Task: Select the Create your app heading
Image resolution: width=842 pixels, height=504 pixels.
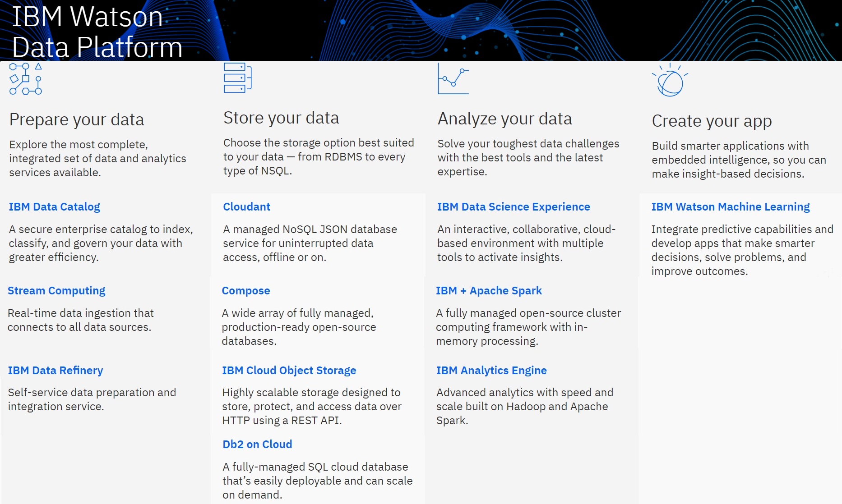Action: pos(712,121)
